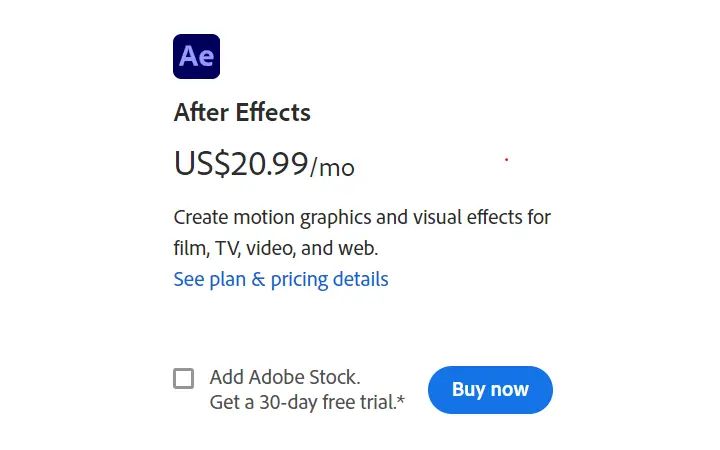The width and height of the screenshot is (720, 450).
Task: Click the word 'now' on blue button
Action: pos(510,390)
